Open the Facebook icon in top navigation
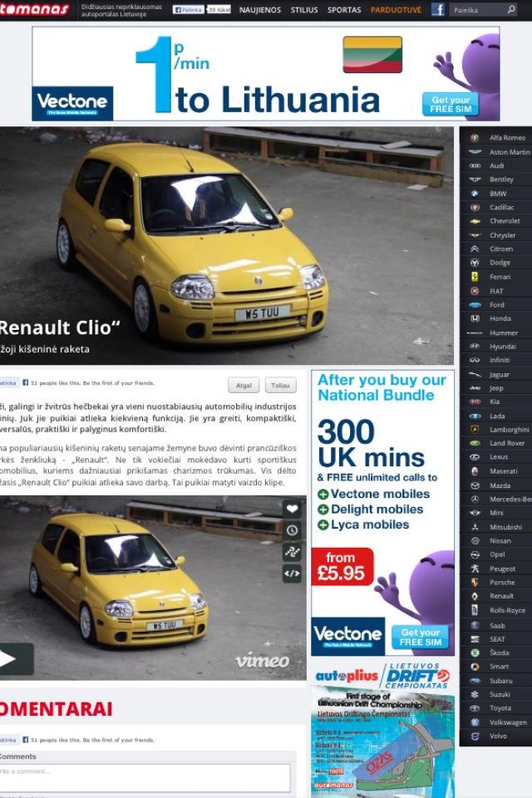This screenshot has height=798, width=532. (x=438, y=9)
